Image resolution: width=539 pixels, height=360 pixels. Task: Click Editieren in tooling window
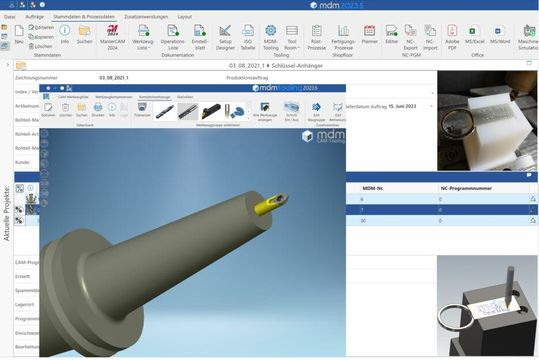click(48, 110)
